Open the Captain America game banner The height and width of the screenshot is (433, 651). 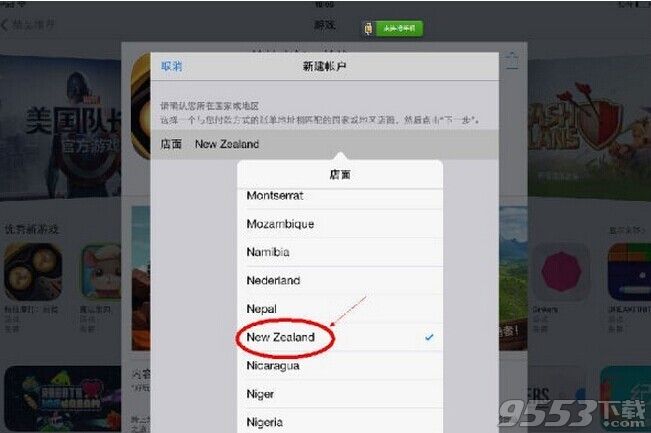(61, 127)
